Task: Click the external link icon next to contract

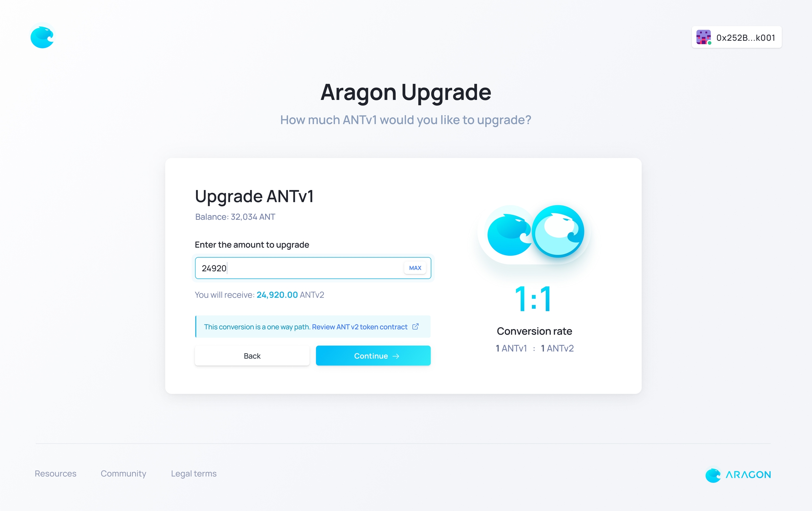Action: (x=415, y=327)
